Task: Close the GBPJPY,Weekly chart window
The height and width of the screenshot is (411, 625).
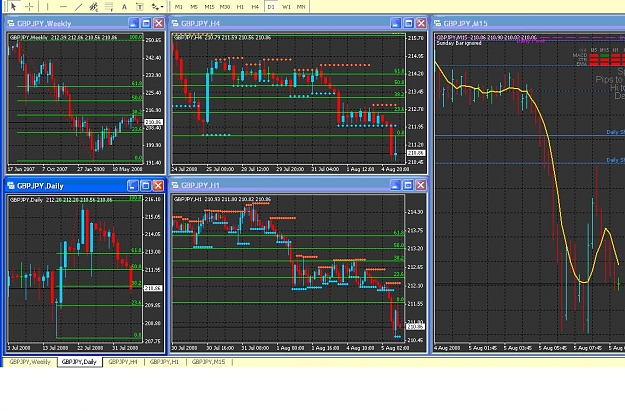Action: [159, 23]
